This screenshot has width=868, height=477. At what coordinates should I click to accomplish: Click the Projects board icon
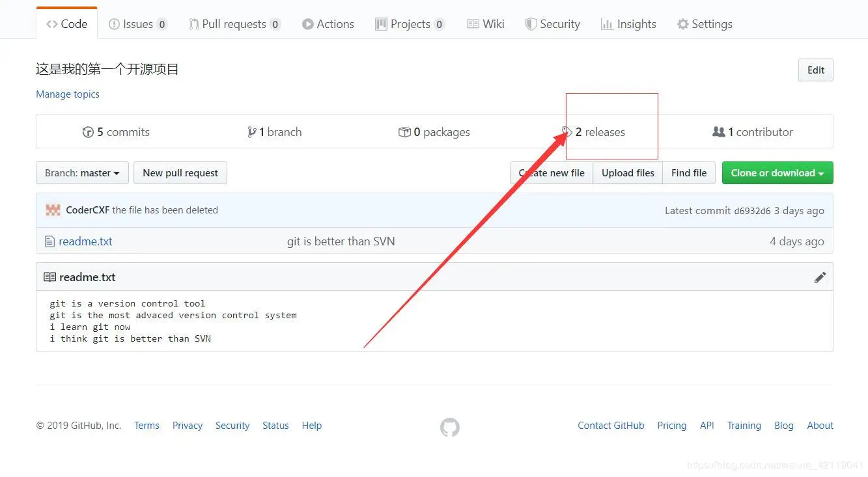(381, 24)
